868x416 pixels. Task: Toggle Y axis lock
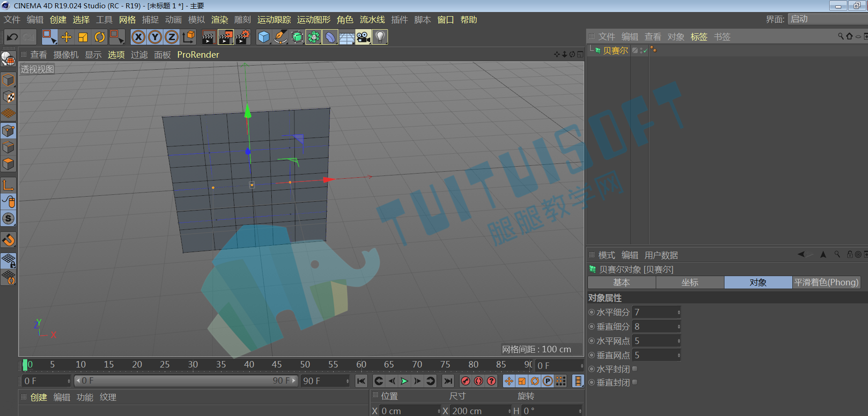(155, 37)
